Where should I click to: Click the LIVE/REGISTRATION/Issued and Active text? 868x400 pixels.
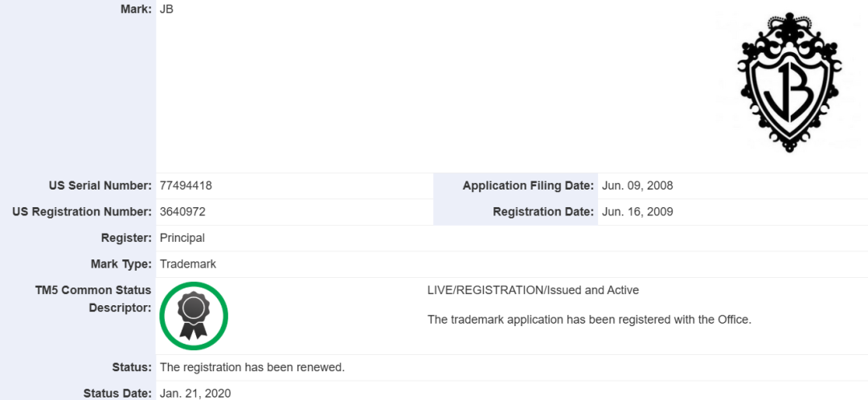click(533, 290)
